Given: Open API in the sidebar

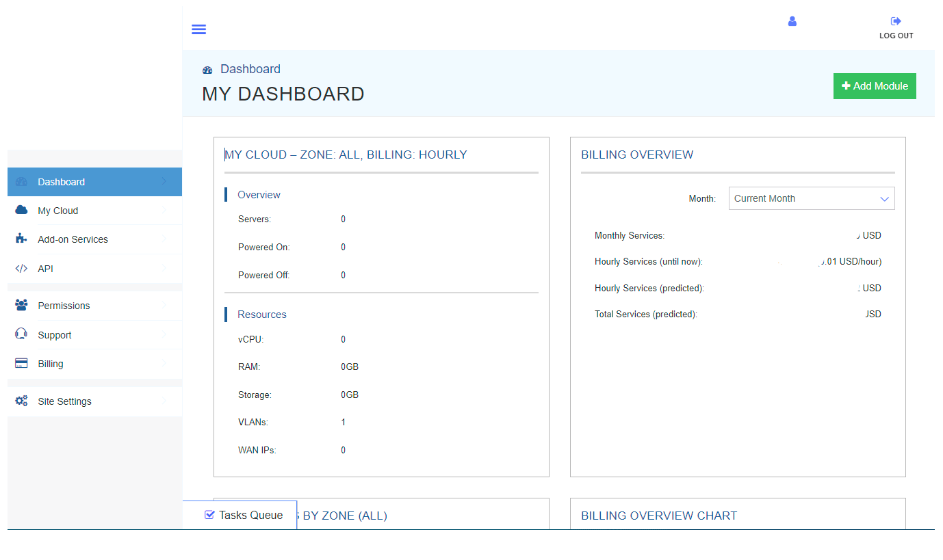Looking at the screenshot, I should click(x=94, y=269).
